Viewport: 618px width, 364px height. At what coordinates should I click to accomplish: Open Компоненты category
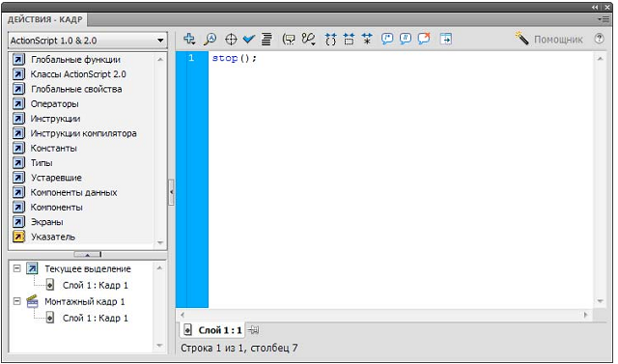pos(57,208)
